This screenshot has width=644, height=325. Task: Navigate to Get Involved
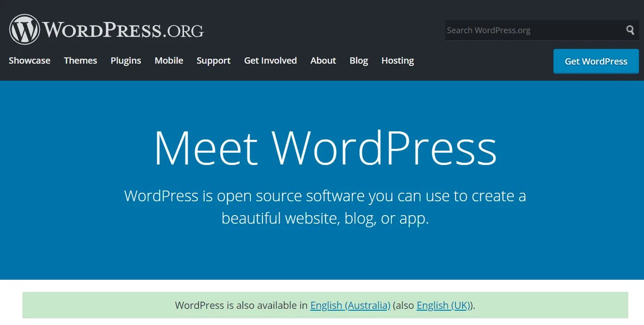(271, 61)
